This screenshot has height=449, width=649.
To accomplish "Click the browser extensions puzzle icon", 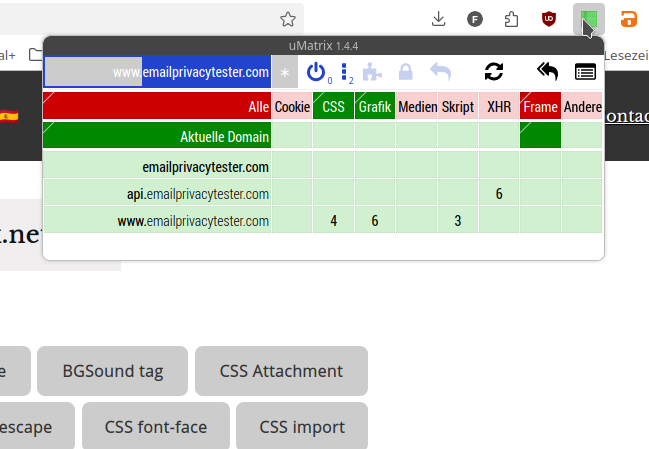I will [x=512, y=19].
